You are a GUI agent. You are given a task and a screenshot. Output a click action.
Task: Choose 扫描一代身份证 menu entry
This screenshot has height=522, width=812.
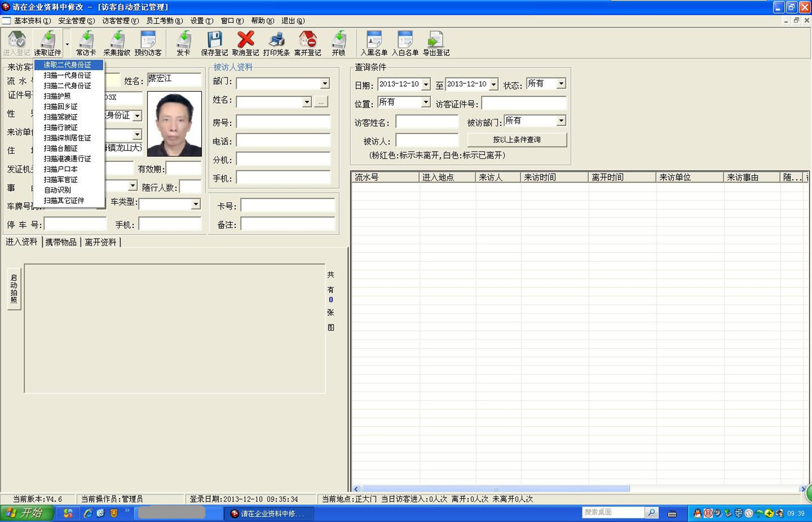pyautogui.click(x=68, y=75)
